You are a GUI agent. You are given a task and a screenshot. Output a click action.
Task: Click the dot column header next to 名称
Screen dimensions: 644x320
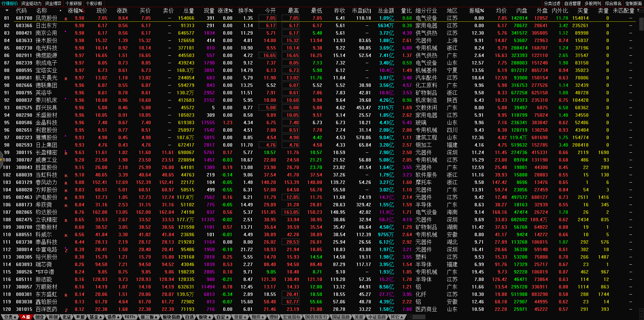point(60,11)
